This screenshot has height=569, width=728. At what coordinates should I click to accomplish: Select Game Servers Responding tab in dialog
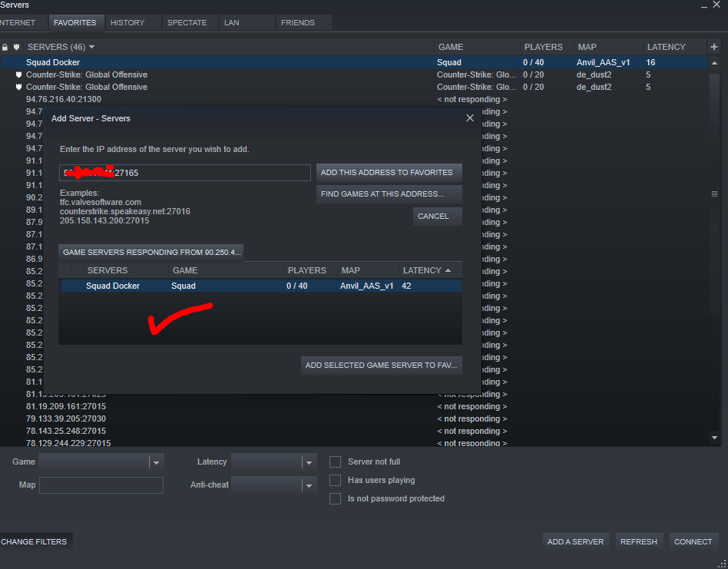(151, 253)
